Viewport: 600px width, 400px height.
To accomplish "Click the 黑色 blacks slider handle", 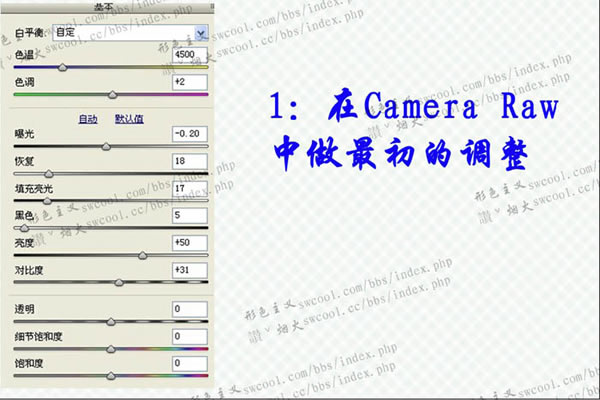I will [x=24, y=228].
